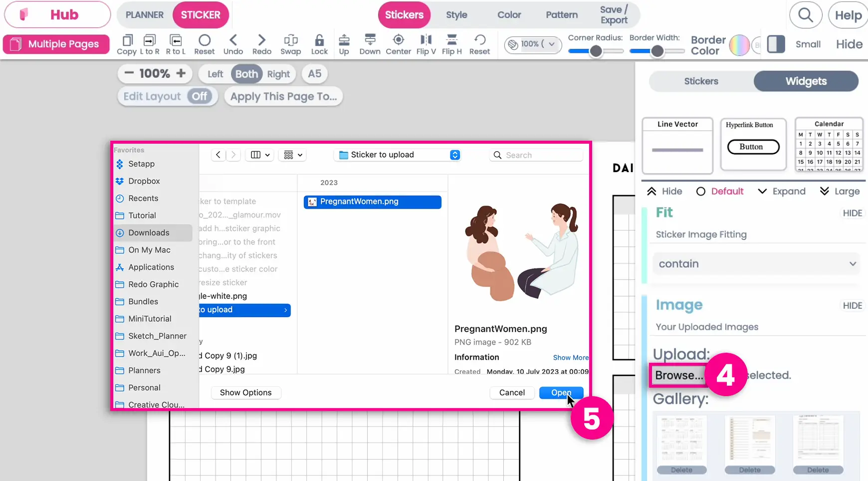Image resolution: width=868 pixels, height=481 pixels.
Task: Open the search magnifier icon
Action: pos(806,15)
